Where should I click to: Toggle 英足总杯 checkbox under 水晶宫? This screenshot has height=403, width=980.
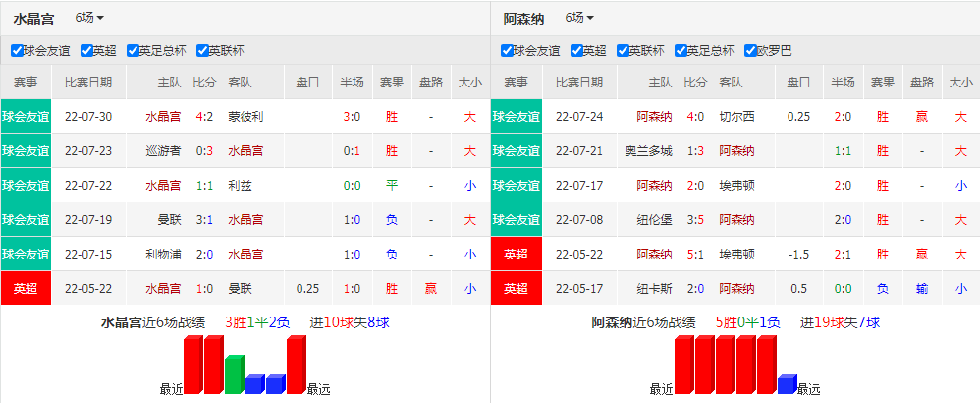click(133, 51)
